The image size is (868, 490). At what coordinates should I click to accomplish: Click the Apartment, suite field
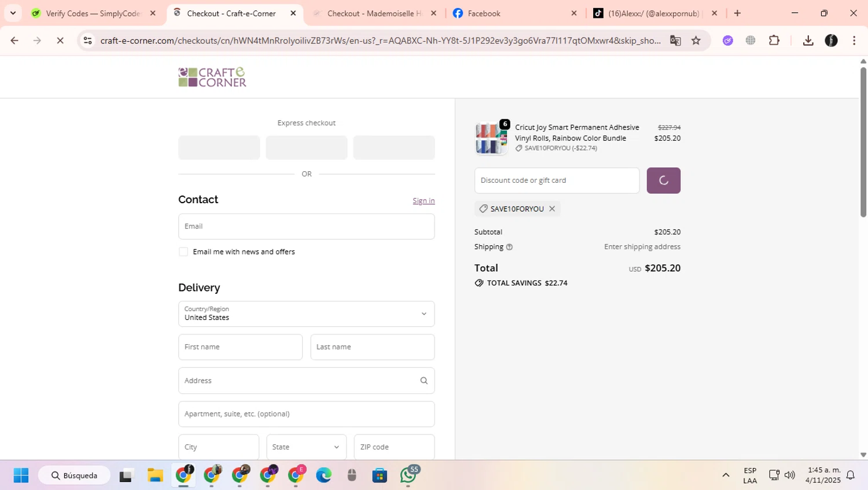[306, 414]
